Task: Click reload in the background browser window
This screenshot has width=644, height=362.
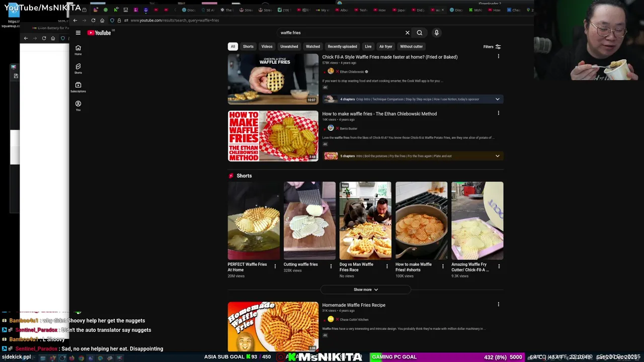Action: [x=44, y=38]
